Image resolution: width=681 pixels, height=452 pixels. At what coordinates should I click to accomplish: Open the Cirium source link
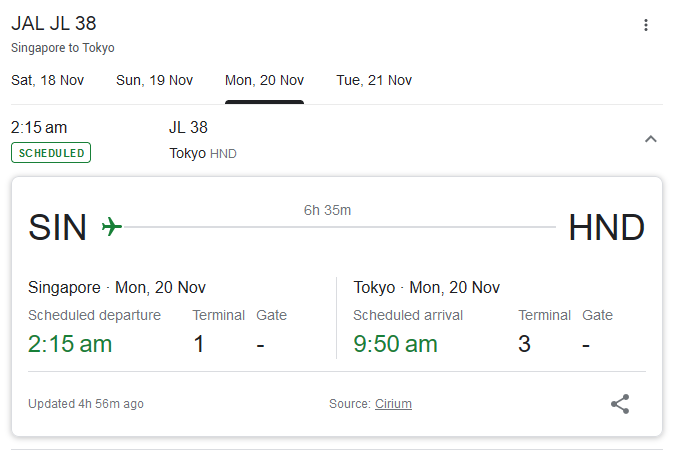(x=393, y=404)
